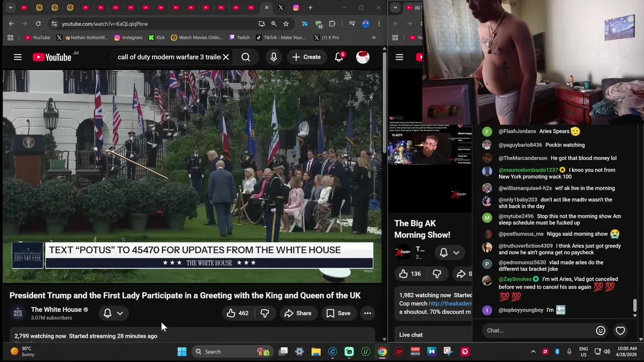Open the emoji picker in live chat
The width and height of the screenshot is (644, 362).
[x=600, y=330]
